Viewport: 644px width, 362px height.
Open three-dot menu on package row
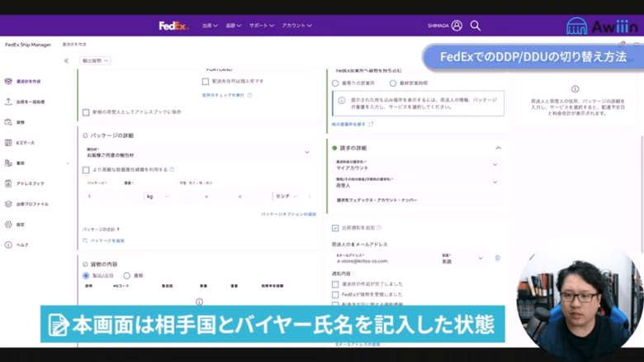310,196
